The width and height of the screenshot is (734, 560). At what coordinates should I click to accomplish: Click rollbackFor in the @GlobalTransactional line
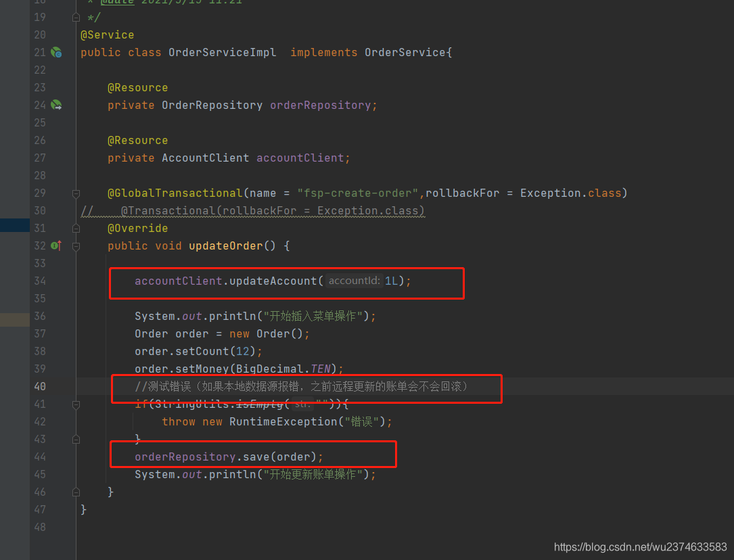point(463,193)
